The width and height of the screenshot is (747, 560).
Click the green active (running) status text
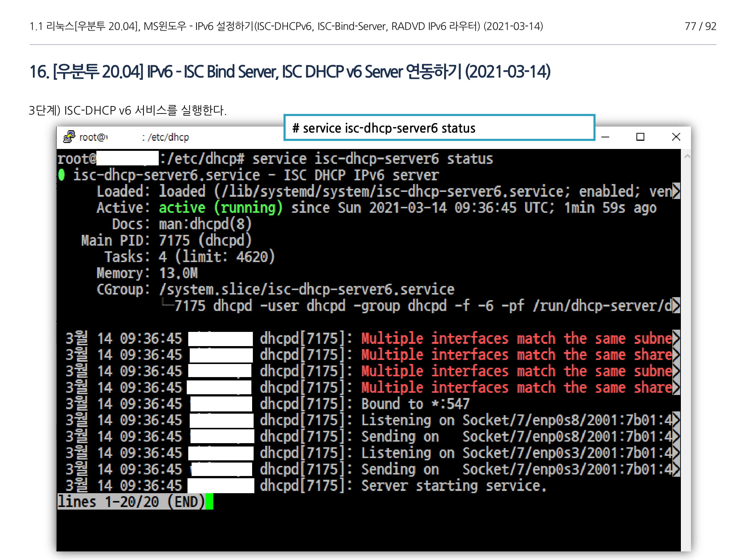click(220, 208)
